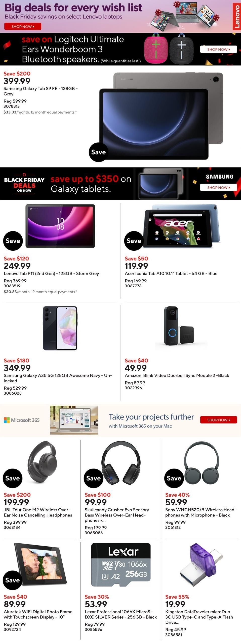Open Amazon Blink Video Doorbell product link
241x644 pixels.
[x=177, y=375]
